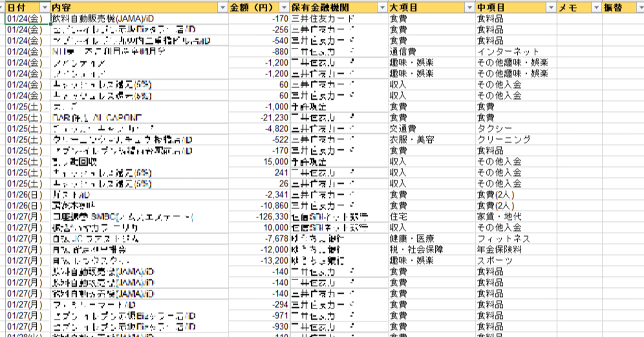The width and height of the screenshot is (644, 337).
Task: Select the スポーツ cell
Action: 516,261
